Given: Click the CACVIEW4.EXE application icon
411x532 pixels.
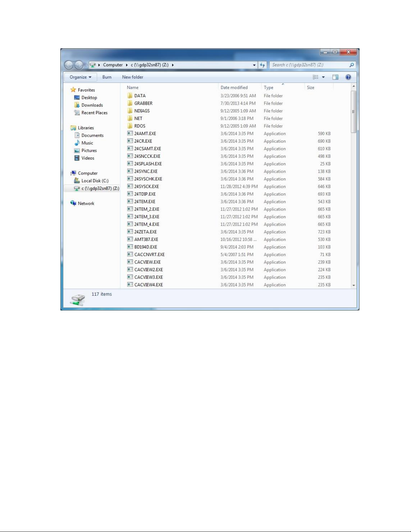Looking at the screenshot, I should [x=130, y=285].
